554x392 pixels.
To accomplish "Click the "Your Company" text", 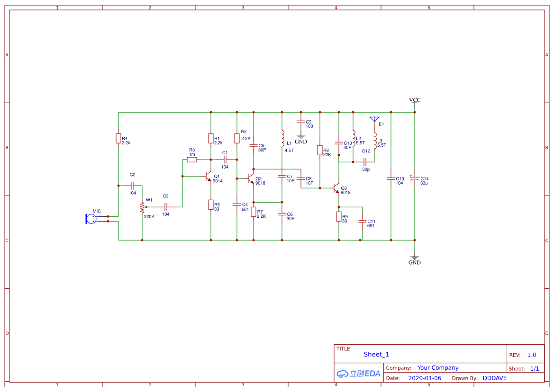I will pos(438,368).
